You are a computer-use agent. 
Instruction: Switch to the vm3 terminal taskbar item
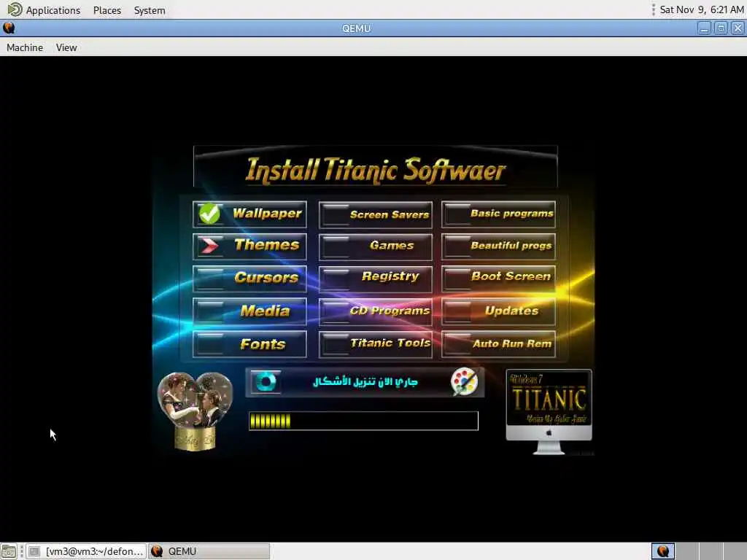[x=86, y=551]
